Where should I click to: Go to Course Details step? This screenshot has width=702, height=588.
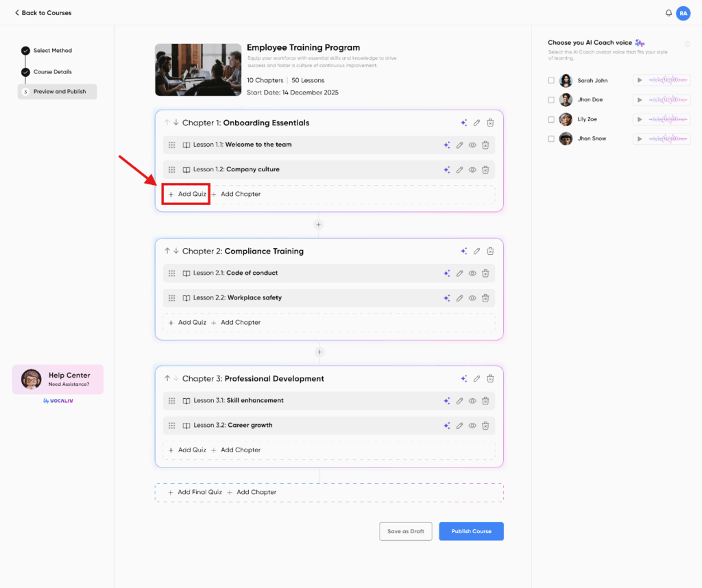click(x=52, y=72)
